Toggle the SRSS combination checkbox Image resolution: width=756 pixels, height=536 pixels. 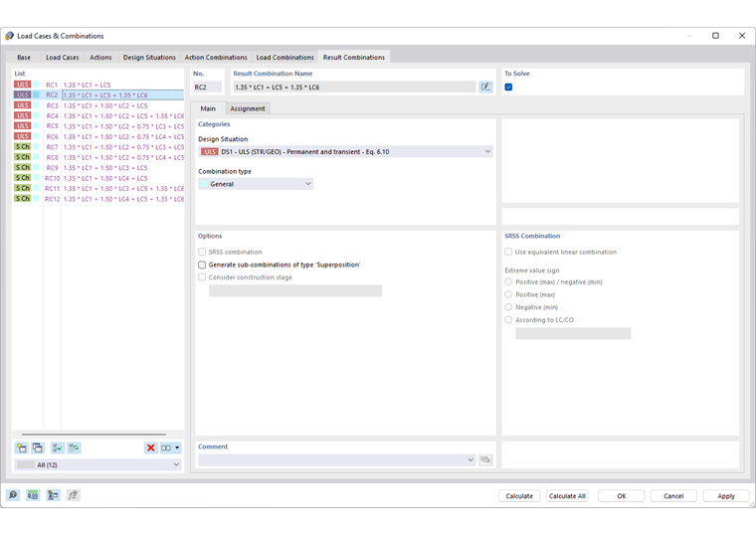pyautogui.click(x=202, y=252)
